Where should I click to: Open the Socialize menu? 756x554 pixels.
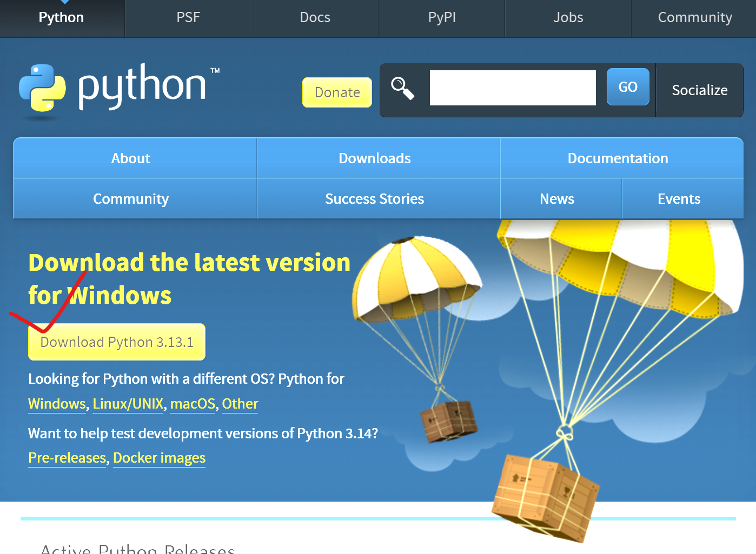click(x=700, y=90)
